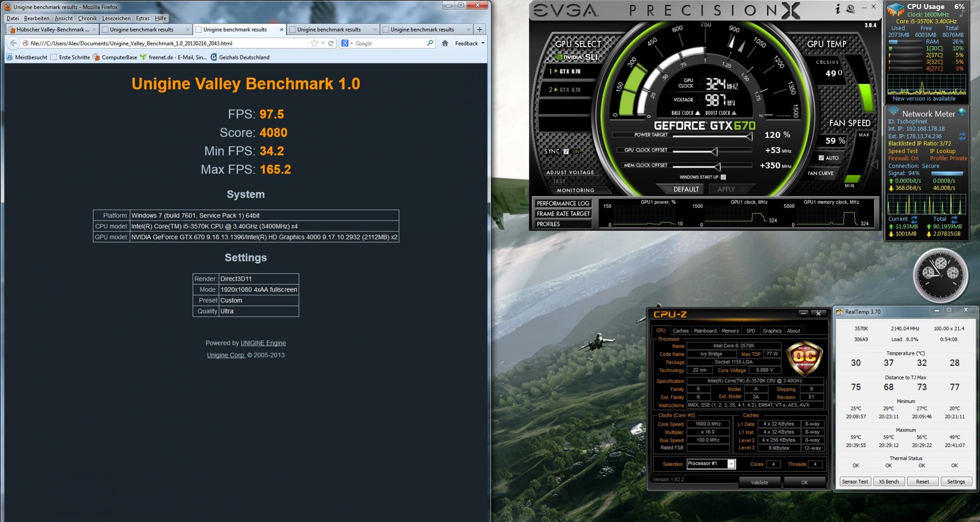Open a new Firefox tab

[479, 30]
